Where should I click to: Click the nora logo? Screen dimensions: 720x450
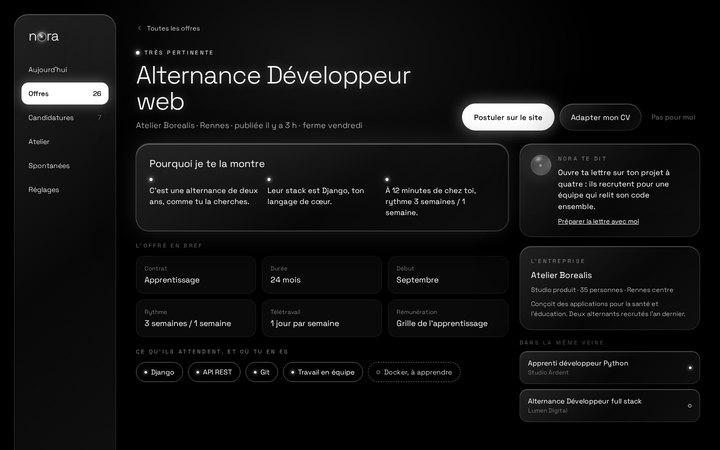[44, 36]
